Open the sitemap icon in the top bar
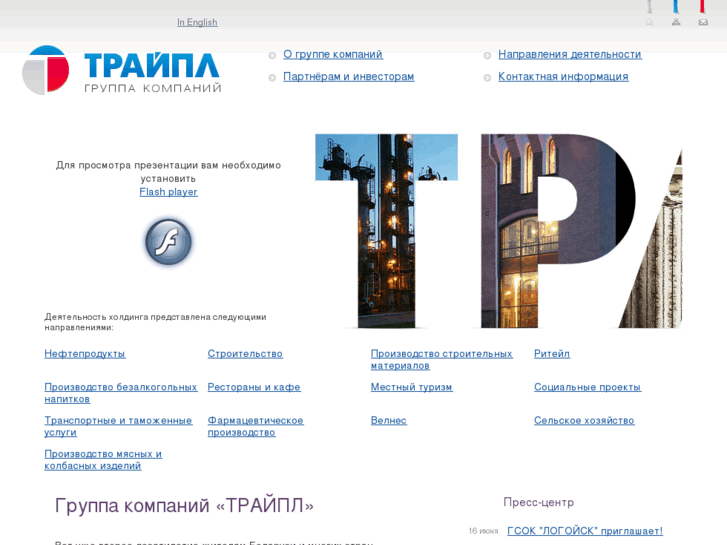727x545 pixels. (x=676, y=22)
